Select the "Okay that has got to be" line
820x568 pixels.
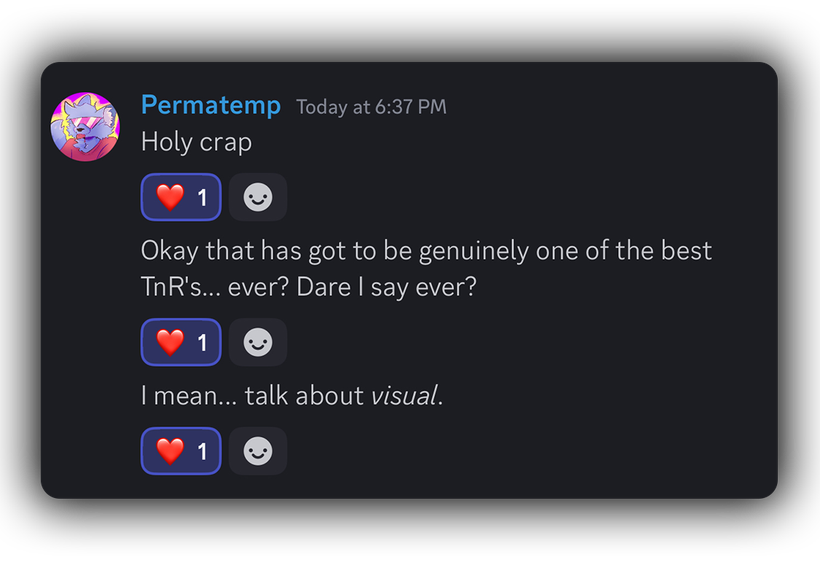tap(426, 251)
